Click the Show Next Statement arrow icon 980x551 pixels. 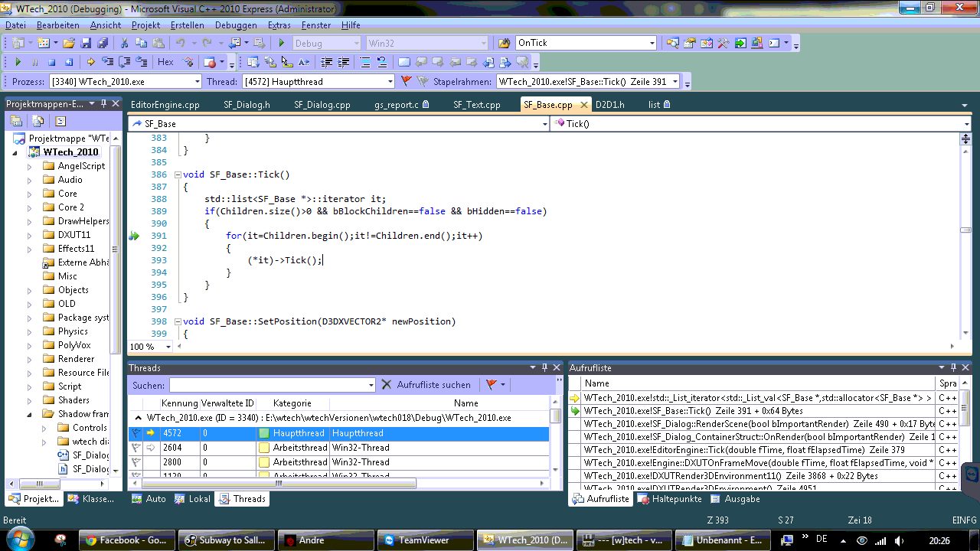(91, 62)
